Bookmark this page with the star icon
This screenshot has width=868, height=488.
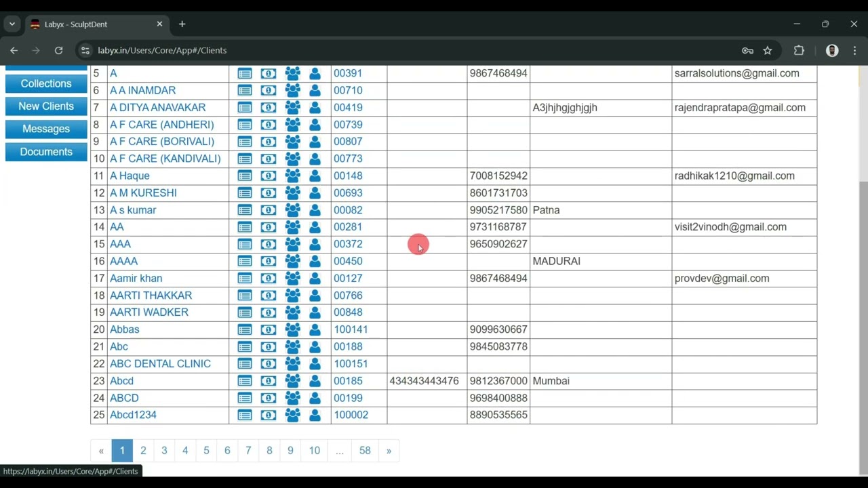pos(768,50)
